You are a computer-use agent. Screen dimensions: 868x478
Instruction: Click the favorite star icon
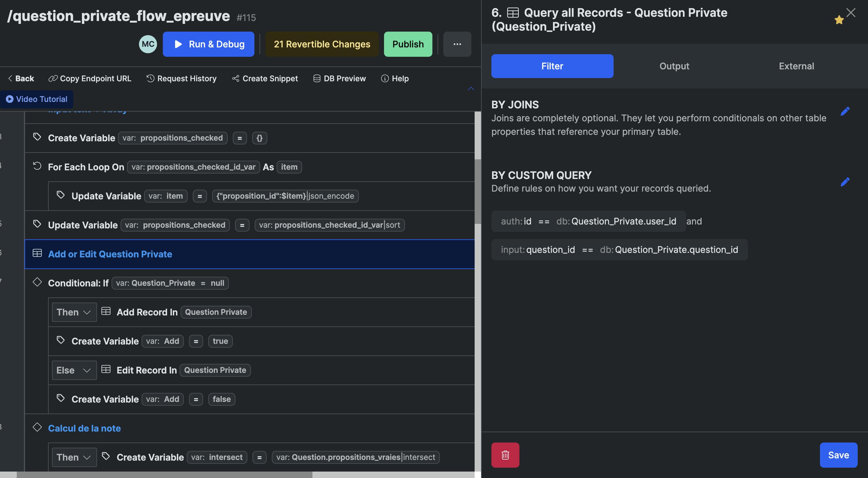pyautogui.click(x=839, y=20)
